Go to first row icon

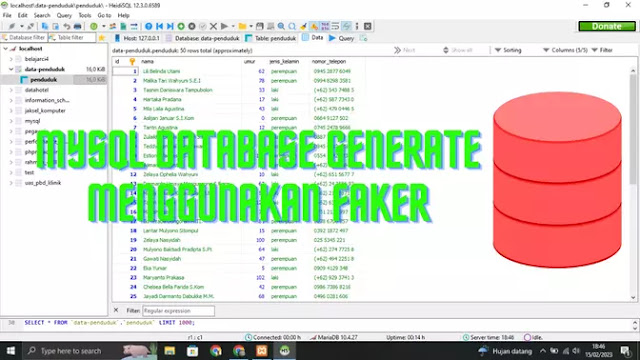pos(160,26)
